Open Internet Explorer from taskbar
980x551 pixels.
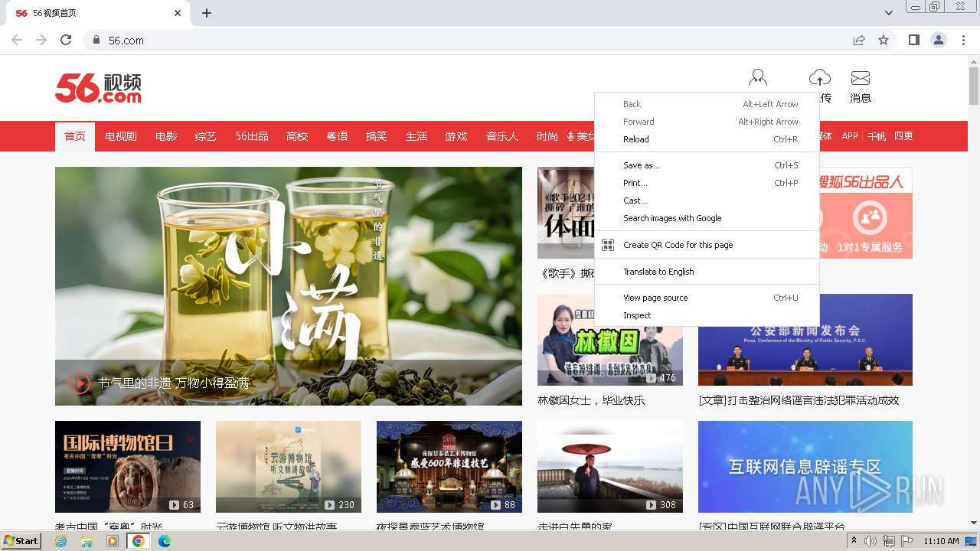click(61, 541)
